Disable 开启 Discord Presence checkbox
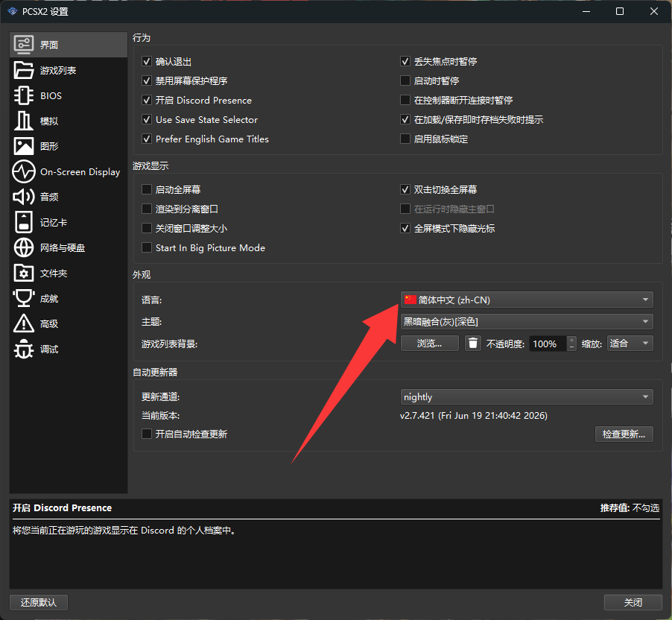The height and width of the screenshot is (620, 672). click(147, 100)
